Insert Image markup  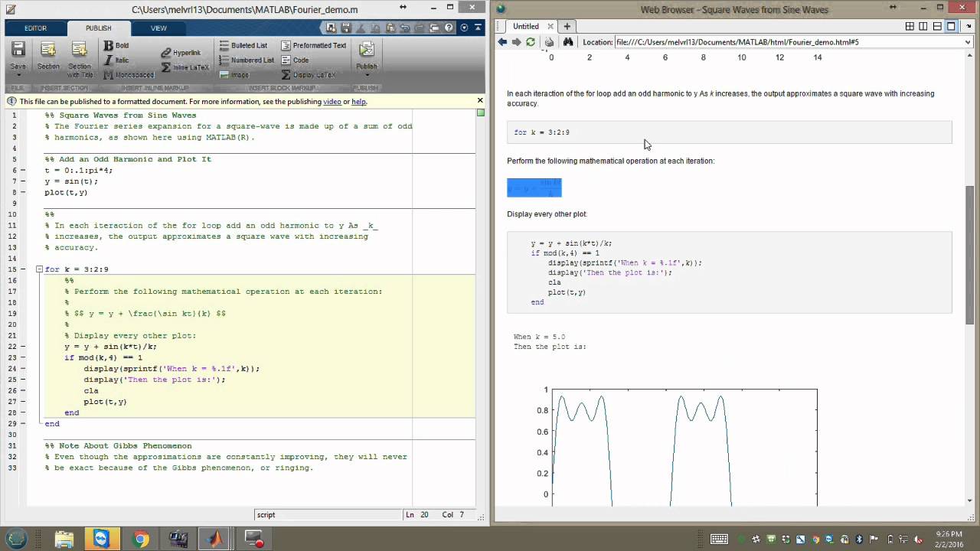click(234, 75)
